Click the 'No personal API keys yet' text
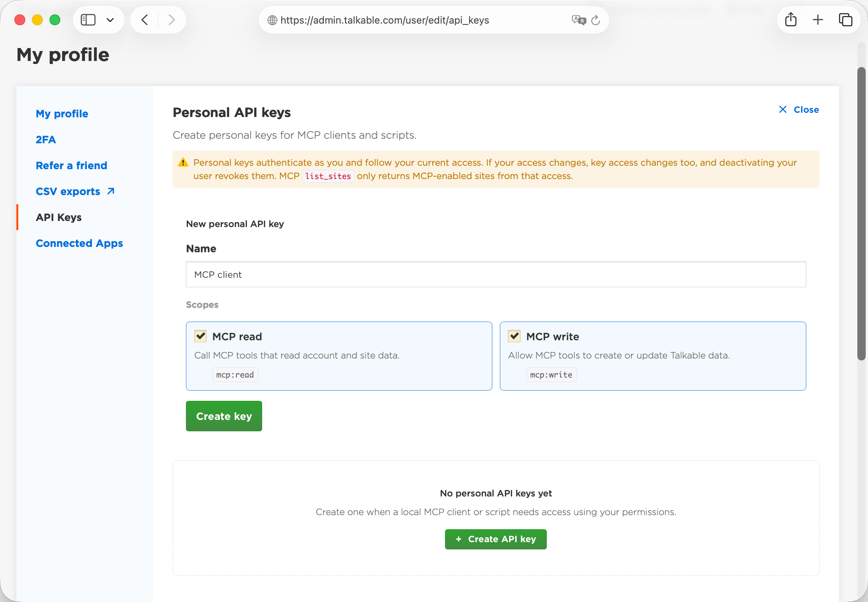This screenshot has width=868, height=602. point(496,493)
